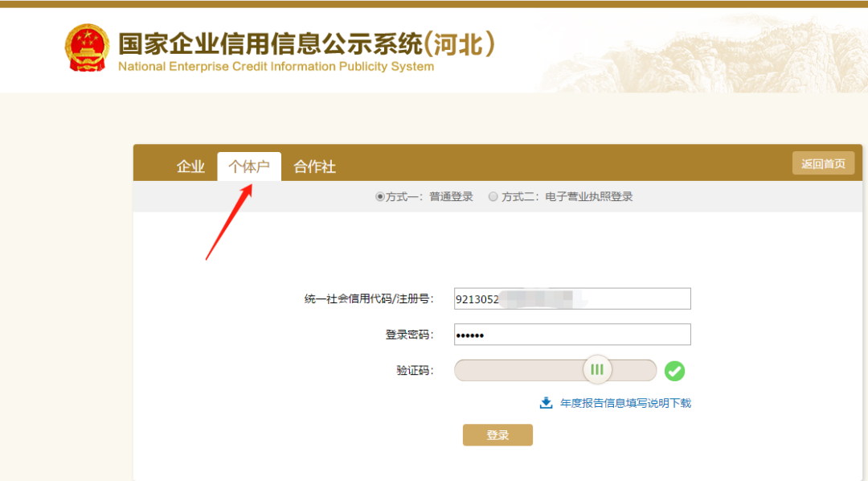
Task: Click the blue download arrow icon
Action: point(544,402)
